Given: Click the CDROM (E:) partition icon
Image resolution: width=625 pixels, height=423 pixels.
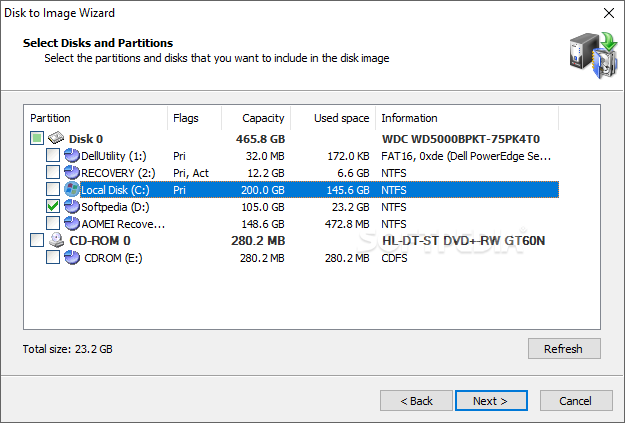Looking at the screenshot, I should pos(72,258).
